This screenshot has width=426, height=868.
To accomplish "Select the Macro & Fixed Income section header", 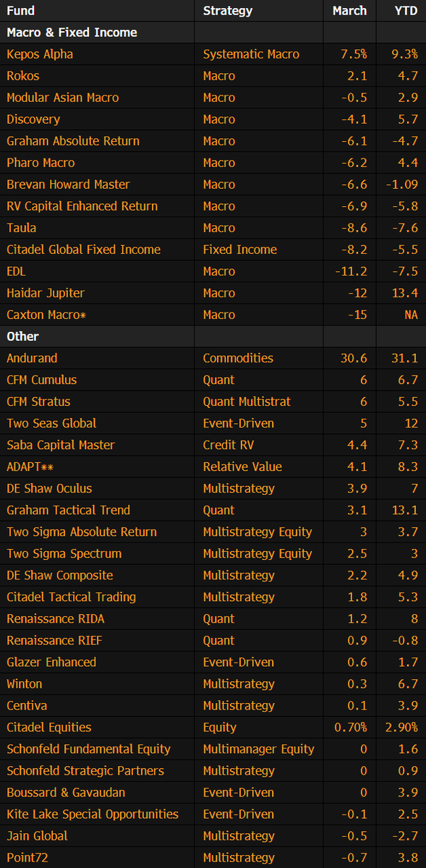I will (x=72, y=33).
